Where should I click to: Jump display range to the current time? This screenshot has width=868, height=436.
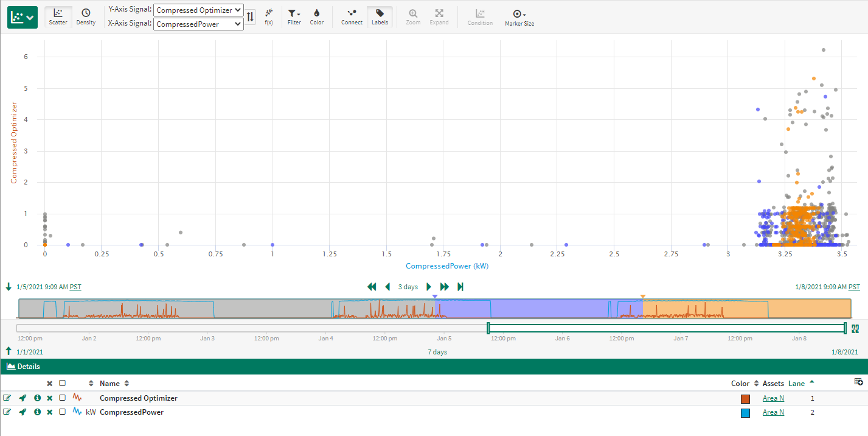(460, 287)
